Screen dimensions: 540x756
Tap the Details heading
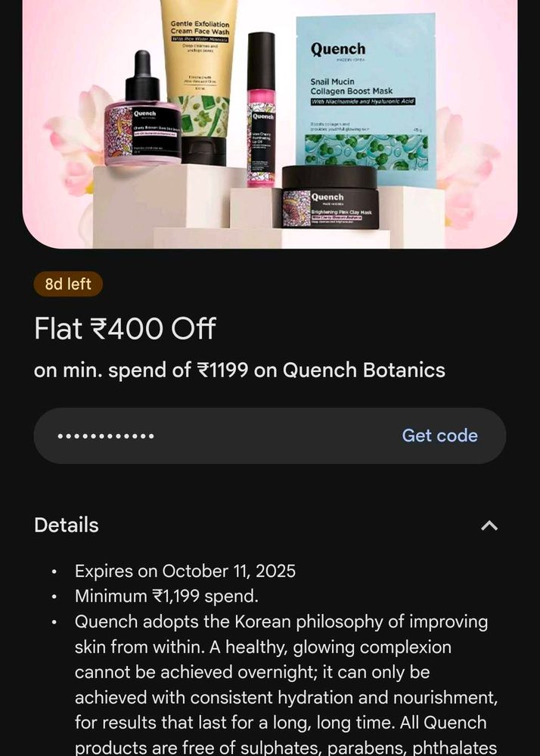click(x=67, y=525)
